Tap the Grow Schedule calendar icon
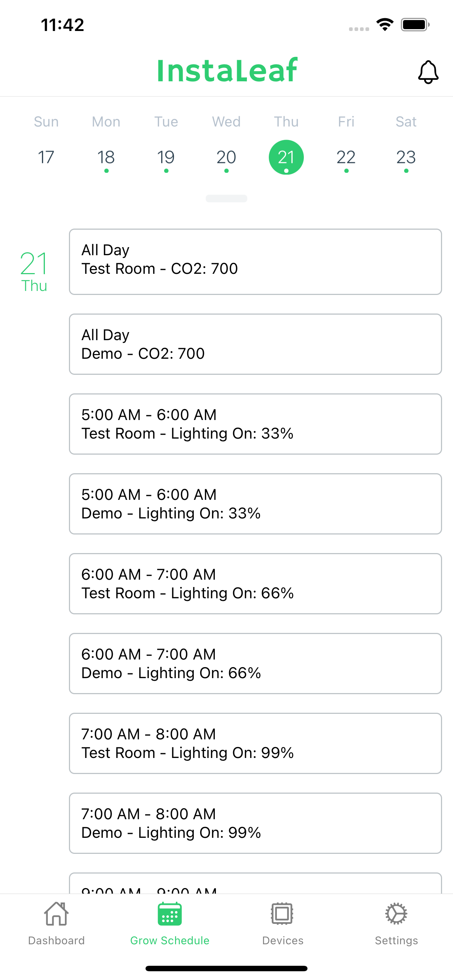453x980 pixels. click(x=170, y=914)
